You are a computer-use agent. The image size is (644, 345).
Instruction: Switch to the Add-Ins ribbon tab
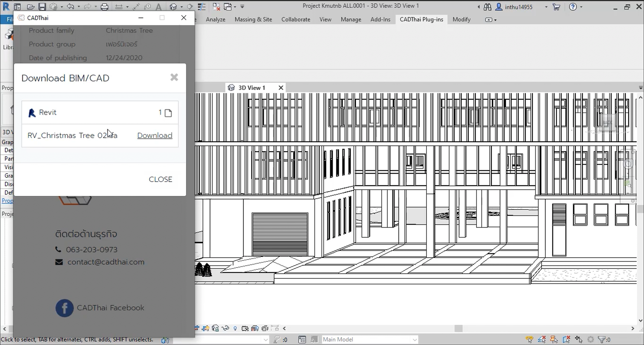pyautogui.click(x=380, y=20)
